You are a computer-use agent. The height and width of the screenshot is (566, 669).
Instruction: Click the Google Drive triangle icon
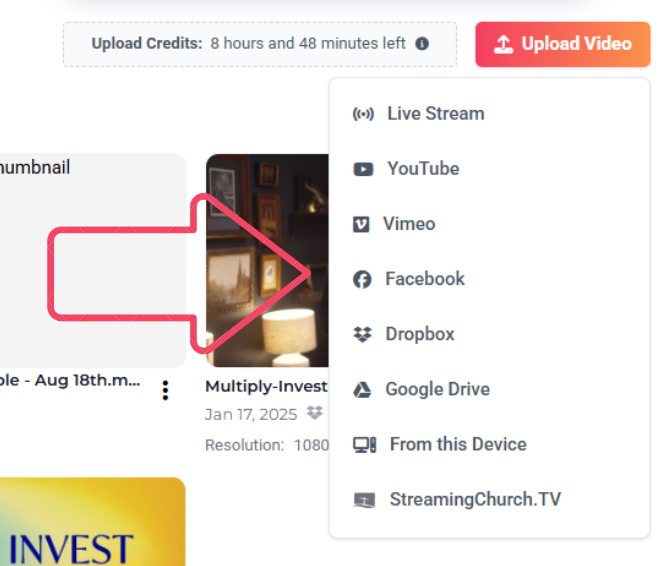[x=362, y=390]
